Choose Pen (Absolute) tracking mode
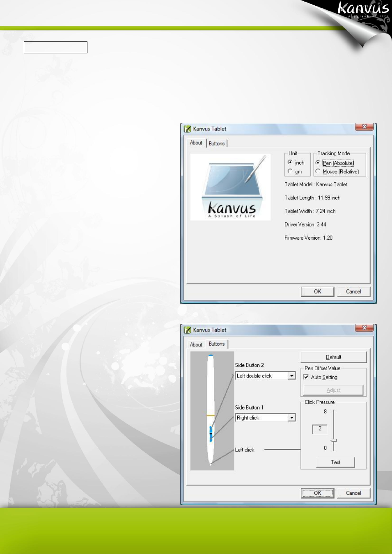Screen dimensions: 392x554 [318, 163]
